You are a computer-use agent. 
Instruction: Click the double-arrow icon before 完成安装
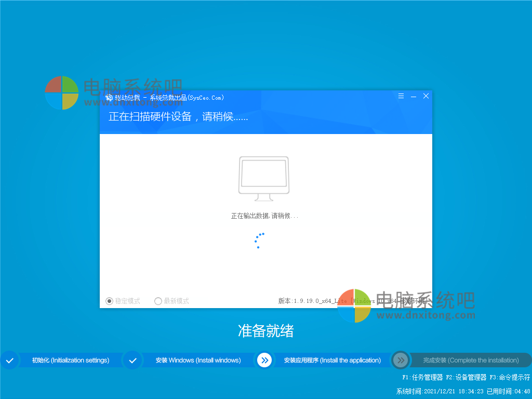pos(400,360)
